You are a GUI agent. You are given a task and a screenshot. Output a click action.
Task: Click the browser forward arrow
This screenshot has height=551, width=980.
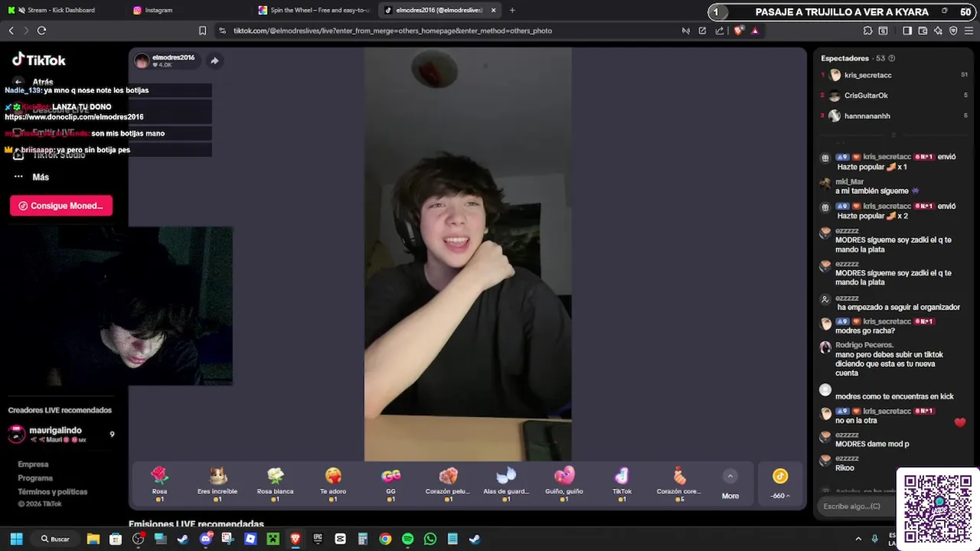pos(26,31)
